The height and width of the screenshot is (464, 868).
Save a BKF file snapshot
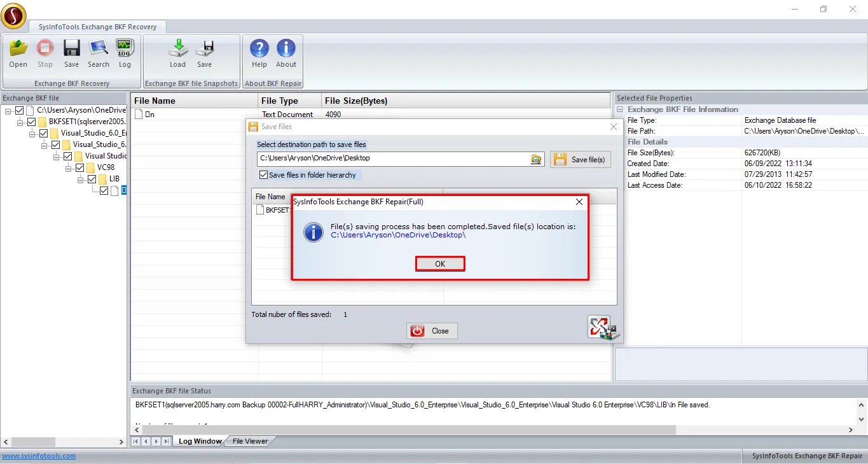pos(204,53)
